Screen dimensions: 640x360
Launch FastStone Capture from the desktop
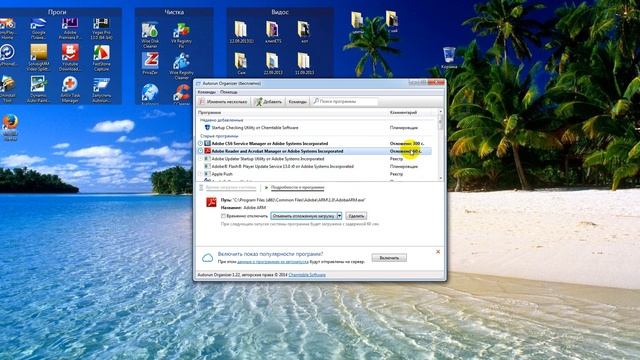pyautogui.click(x=101, y=58)
